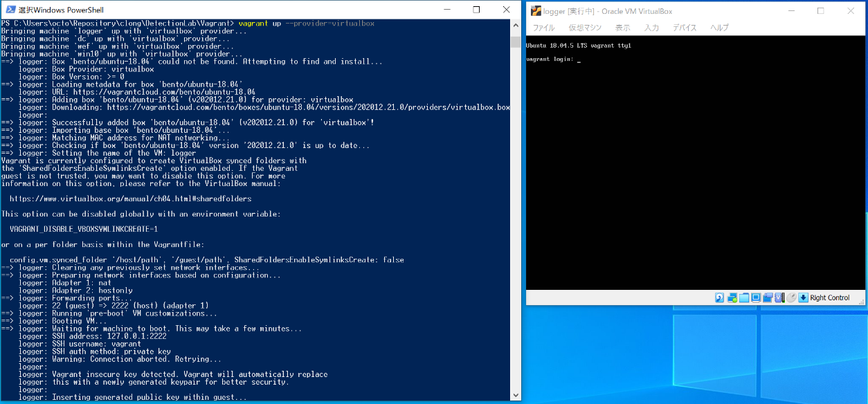The width and height of the screenshot is (868, 404).
Task: Click the Right Control host key label
Action: 830,297
